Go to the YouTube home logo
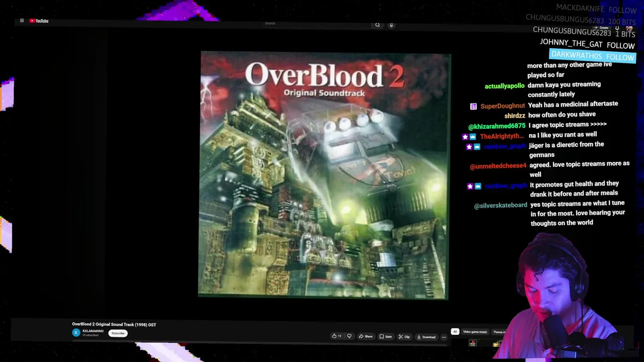This screenshot has width=644, height=362. (39, 21)
